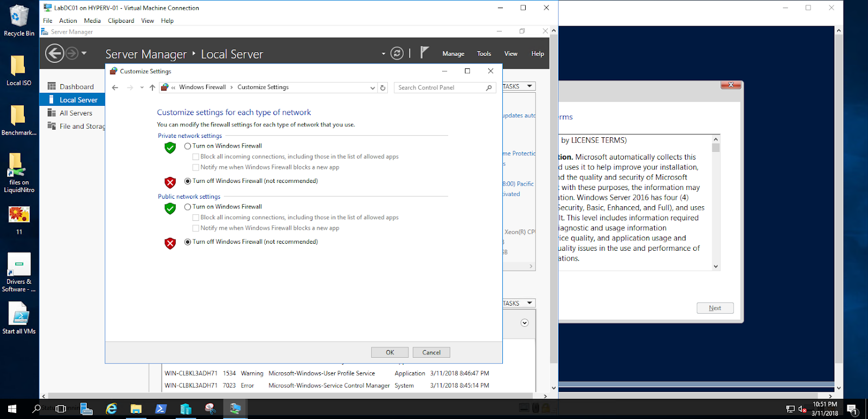Screen dimensions: 868x419
Task: Refresh the Customize Settings address bar
Action: pos(383,87)
